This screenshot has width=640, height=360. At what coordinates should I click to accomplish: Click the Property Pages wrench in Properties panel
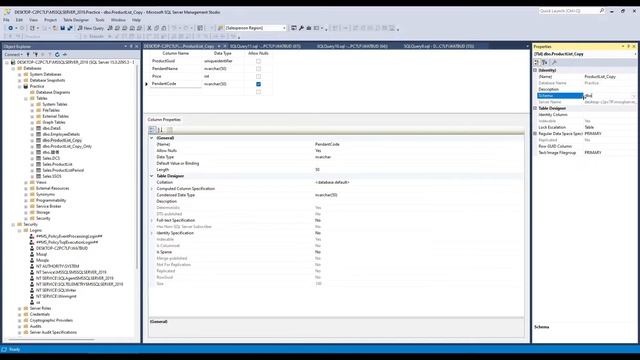[554, 62]
